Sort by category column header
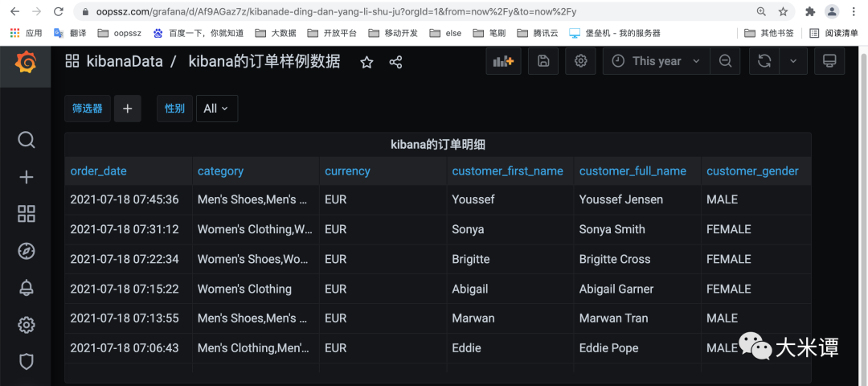This screenshot has width=868, height=386. (220, 171)
